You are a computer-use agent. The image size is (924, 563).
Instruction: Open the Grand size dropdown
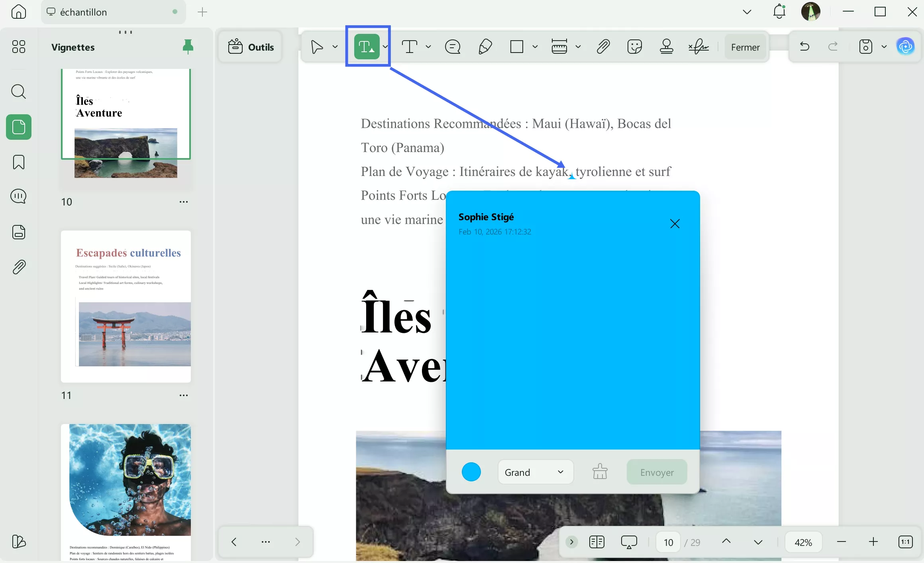[x=535, y=472]
